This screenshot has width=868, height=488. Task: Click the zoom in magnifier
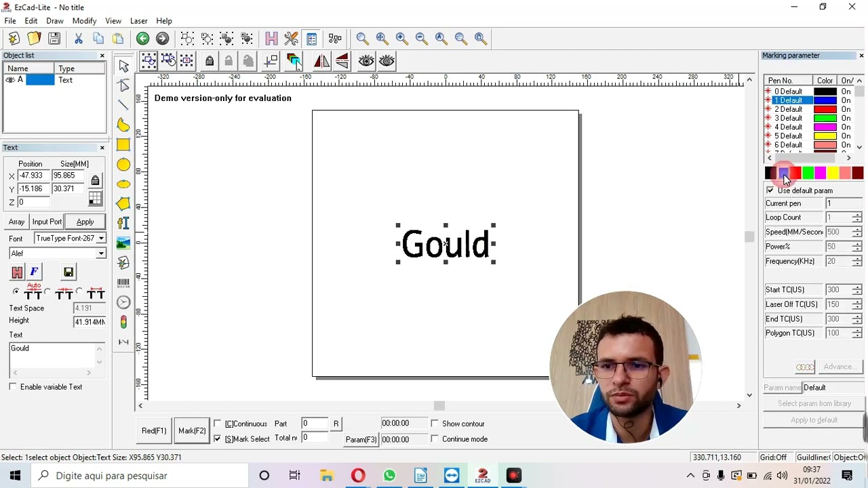(x=401, y=39)
